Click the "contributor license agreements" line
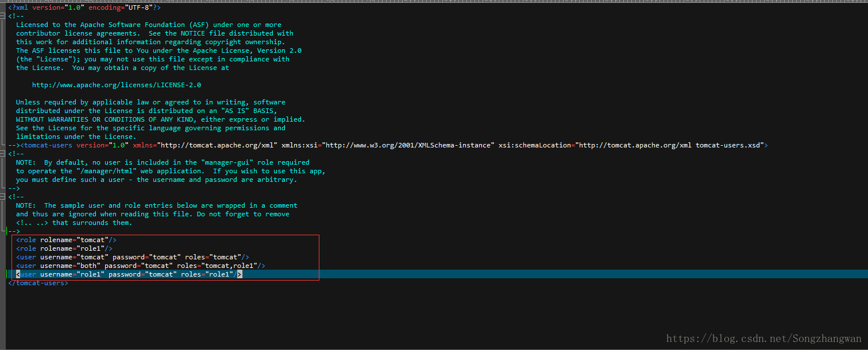 coord(155,33)
